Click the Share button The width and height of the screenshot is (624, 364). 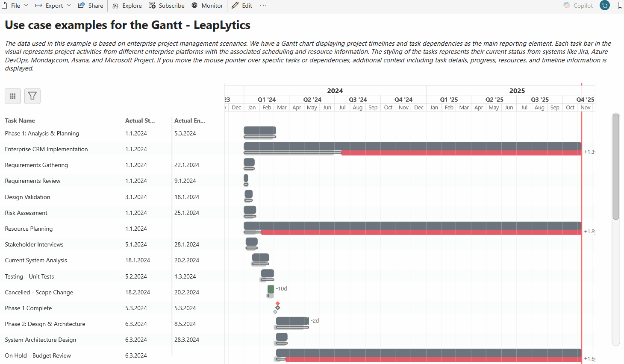(91, 6)
